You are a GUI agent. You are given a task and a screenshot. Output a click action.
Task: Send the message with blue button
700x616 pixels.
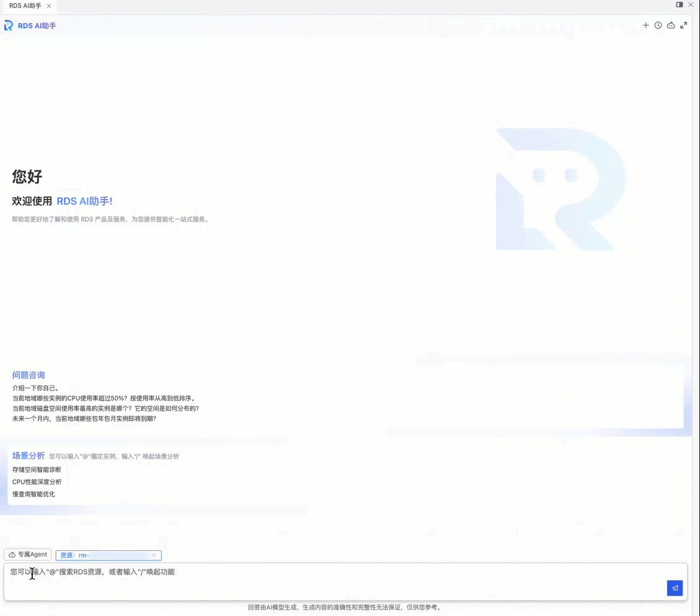(x=675, y=588)
